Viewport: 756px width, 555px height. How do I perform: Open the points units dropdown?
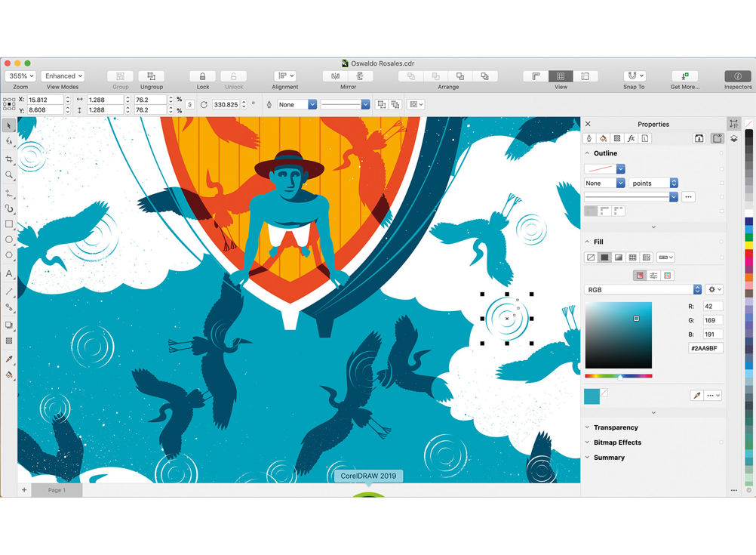pyautogui.click(x=654, y=183)
